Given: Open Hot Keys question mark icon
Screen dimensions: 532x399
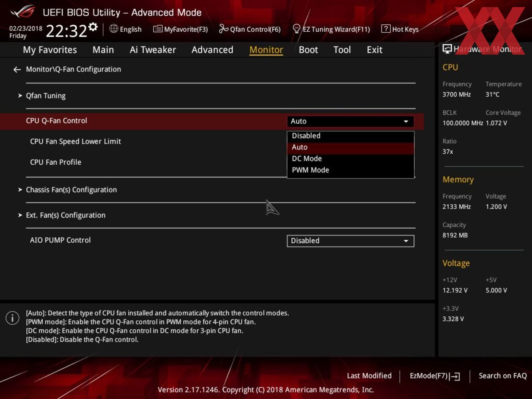Looking at the screenshot, I should 386,29.
